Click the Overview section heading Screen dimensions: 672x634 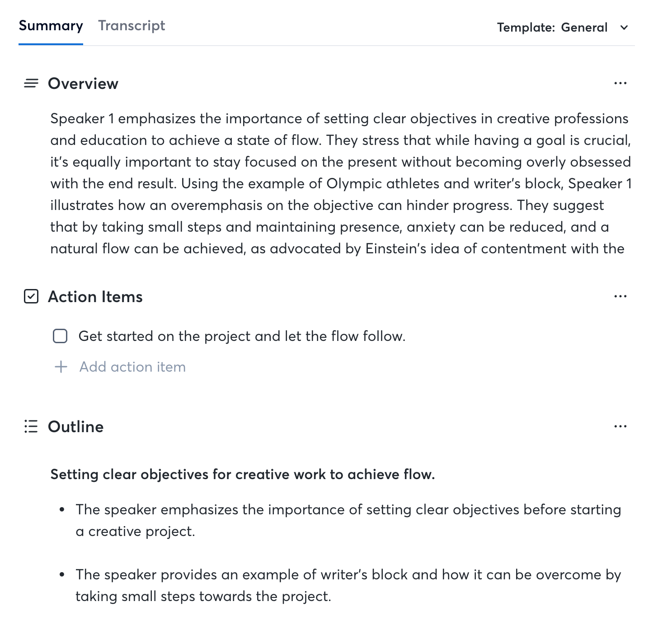[x=83, y=84]
